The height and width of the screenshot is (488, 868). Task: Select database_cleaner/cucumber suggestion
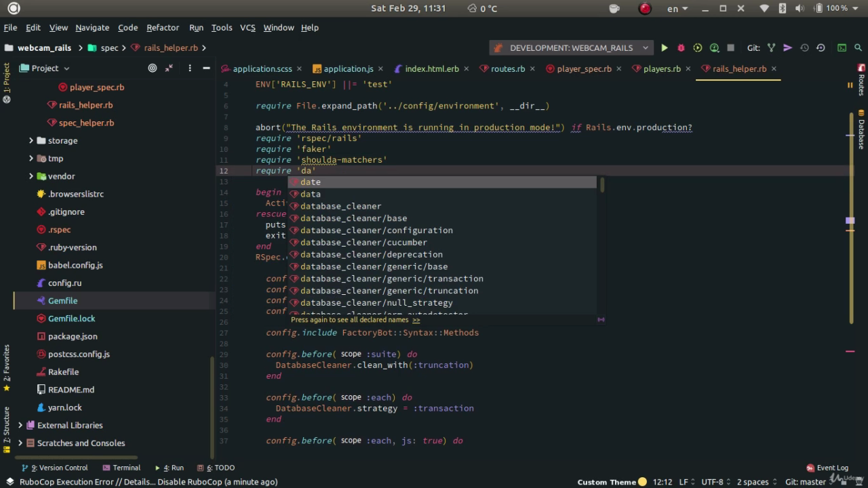(443, 242)
